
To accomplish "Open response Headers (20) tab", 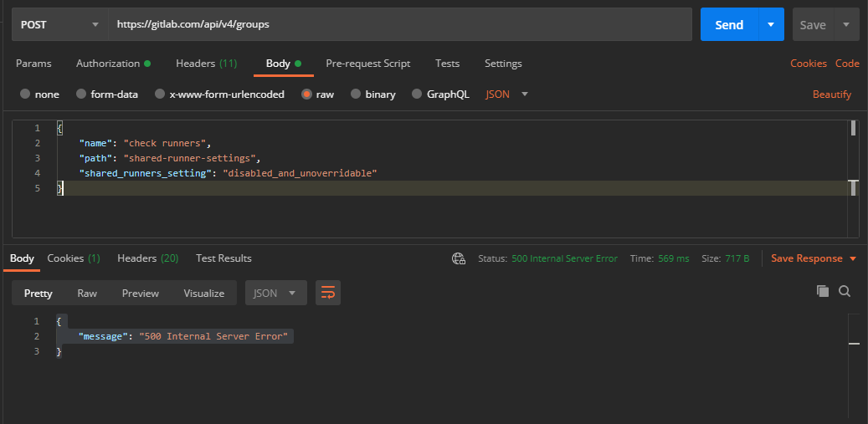I will coord(147,258).
